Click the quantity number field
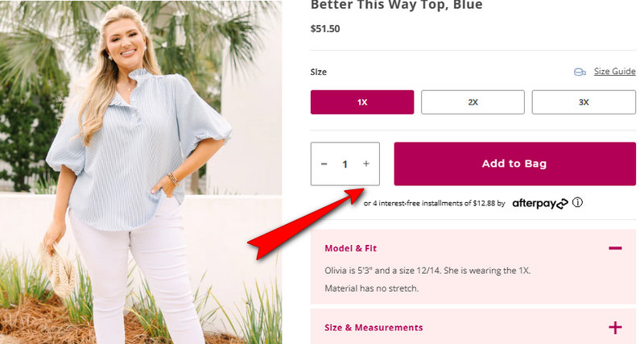 coord(345,164)
